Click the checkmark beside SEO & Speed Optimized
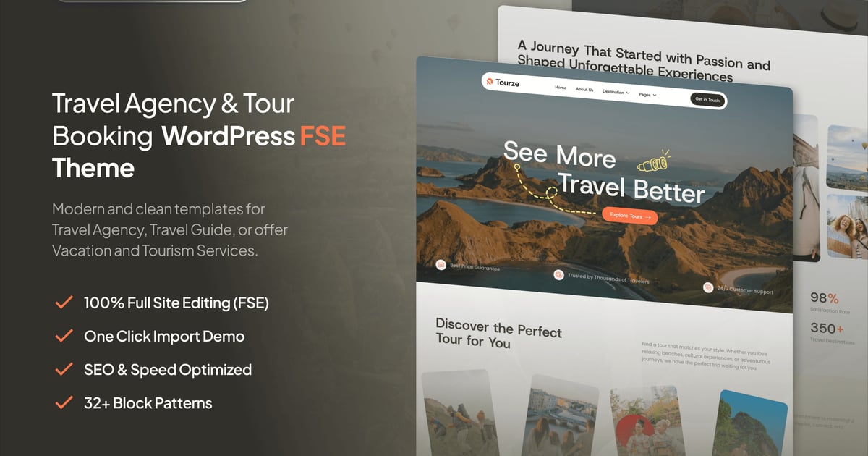The height and width of the screenshot is (456, 868). point(64,369)
